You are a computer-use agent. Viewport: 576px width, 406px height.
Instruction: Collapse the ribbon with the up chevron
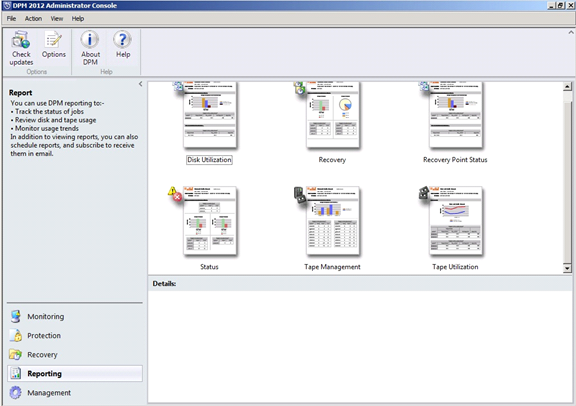[571, 32]
